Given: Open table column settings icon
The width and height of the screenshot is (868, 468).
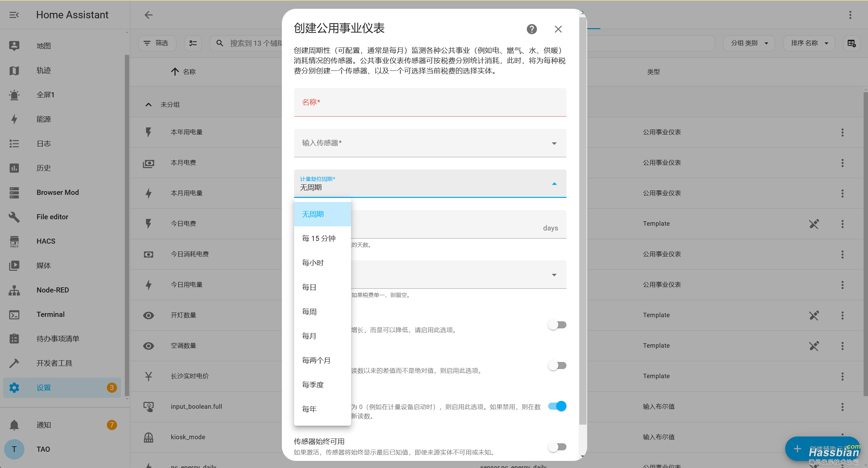Looking at the screenshot, I should tap(851, 43).
